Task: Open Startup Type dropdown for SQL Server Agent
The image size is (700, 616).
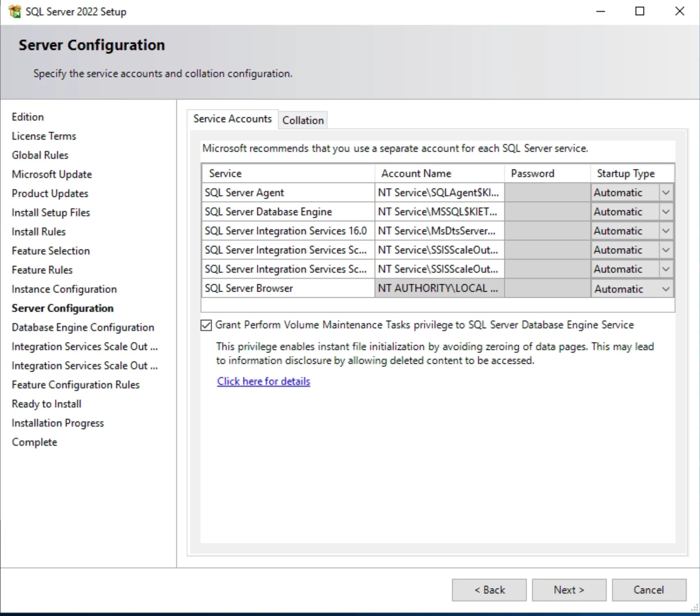Action: [x=666, y=192]
